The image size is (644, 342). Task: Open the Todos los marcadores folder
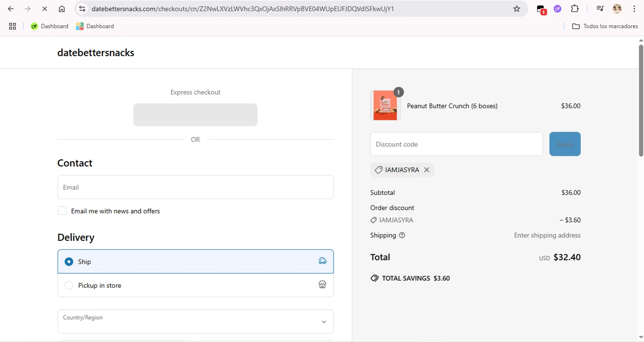[x=605, y=26]
